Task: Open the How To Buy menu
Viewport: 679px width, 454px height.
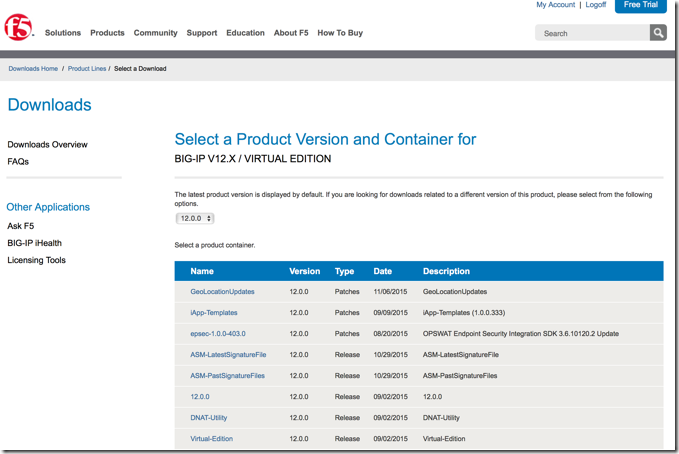Action: click(340, 33)
